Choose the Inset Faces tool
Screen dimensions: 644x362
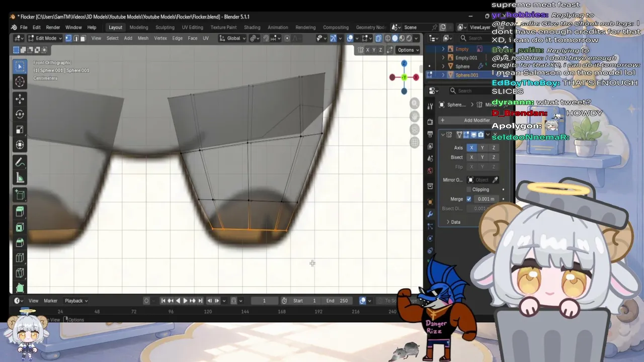click(x=20, y=227)
